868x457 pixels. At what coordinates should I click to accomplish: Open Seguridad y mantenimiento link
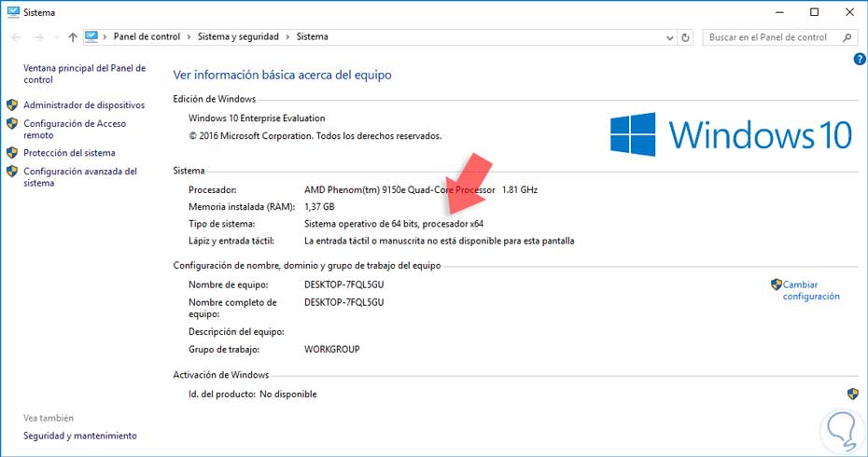80,436
